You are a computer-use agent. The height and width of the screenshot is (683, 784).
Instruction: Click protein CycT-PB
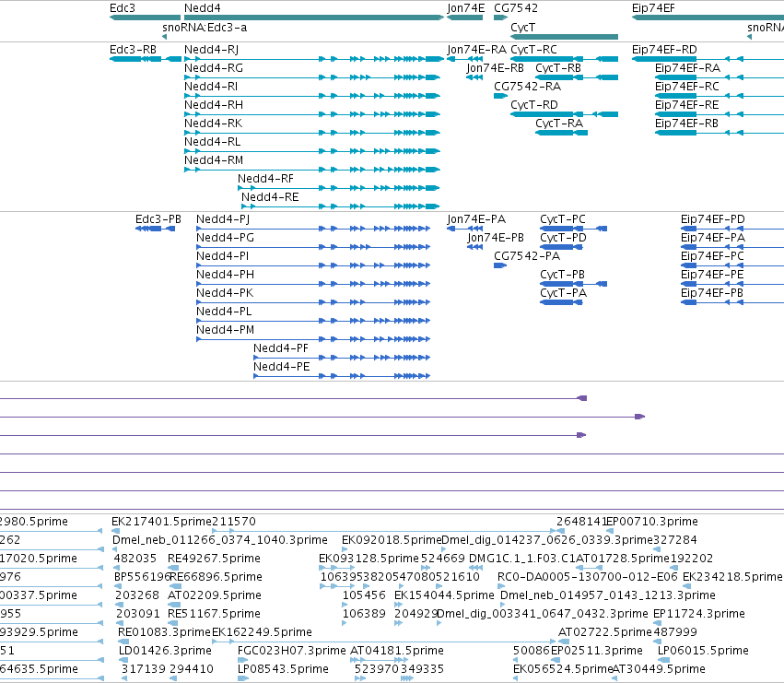[574, 284]
